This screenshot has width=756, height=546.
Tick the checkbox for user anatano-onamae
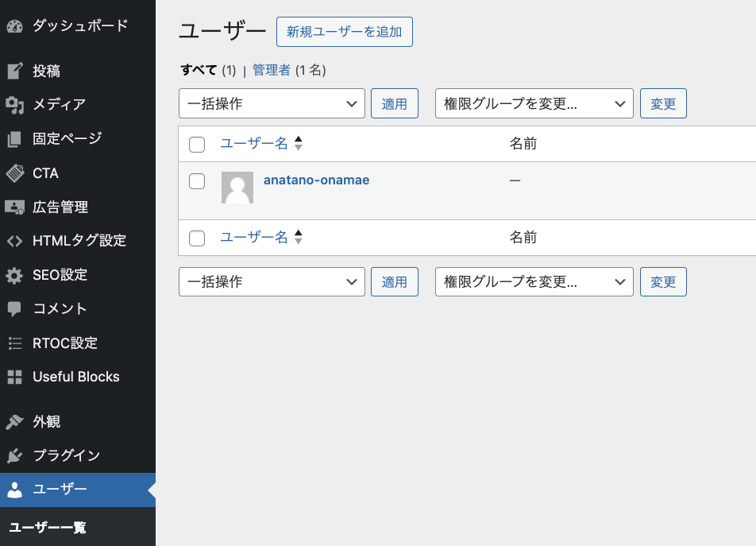197,181
